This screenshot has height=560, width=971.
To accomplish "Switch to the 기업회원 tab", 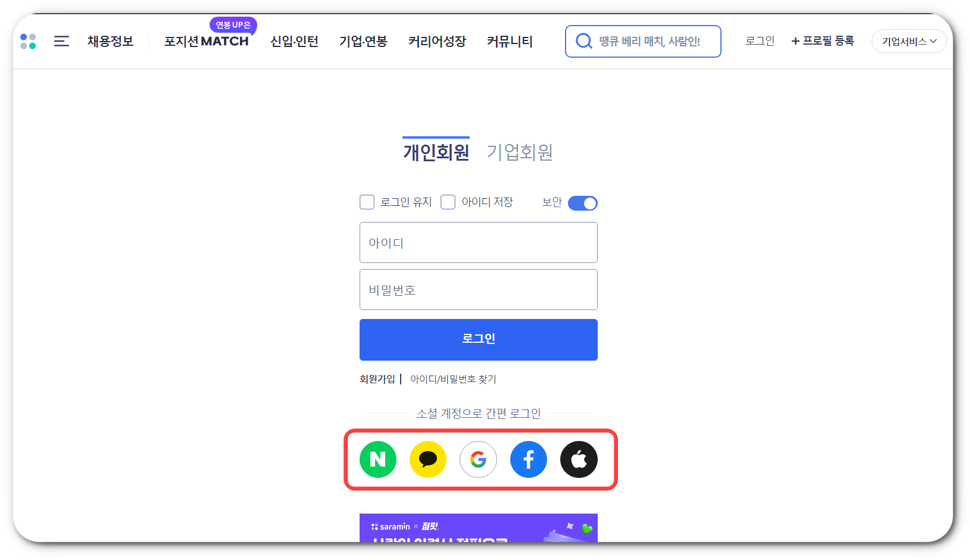I will [x=520, y=152].
